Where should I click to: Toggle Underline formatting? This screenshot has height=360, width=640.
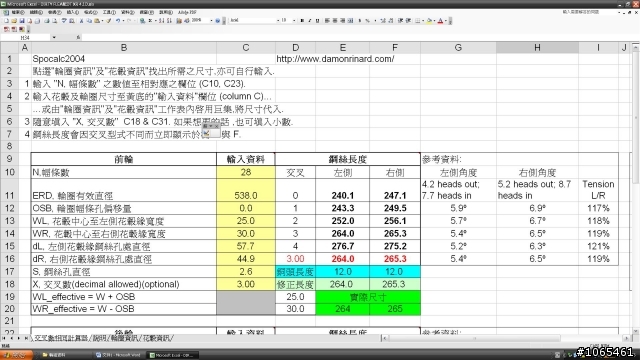(318, 20)
